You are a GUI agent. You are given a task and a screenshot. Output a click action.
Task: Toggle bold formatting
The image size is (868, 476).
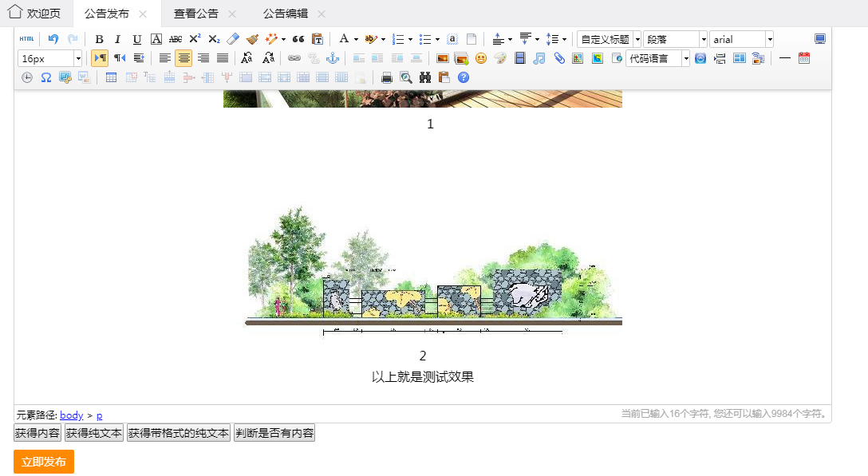point(98,38)
